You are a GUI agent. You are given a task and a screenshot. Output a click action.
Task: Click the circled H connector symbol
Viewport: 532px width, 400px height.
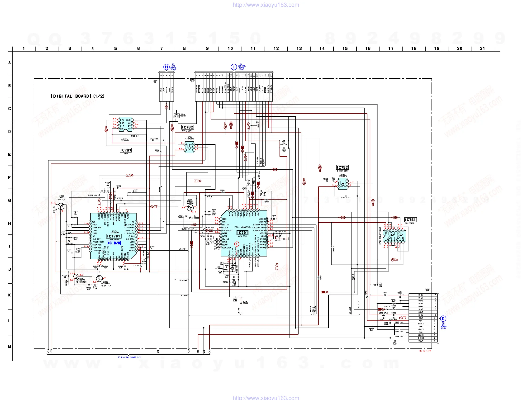coord(166,67)
